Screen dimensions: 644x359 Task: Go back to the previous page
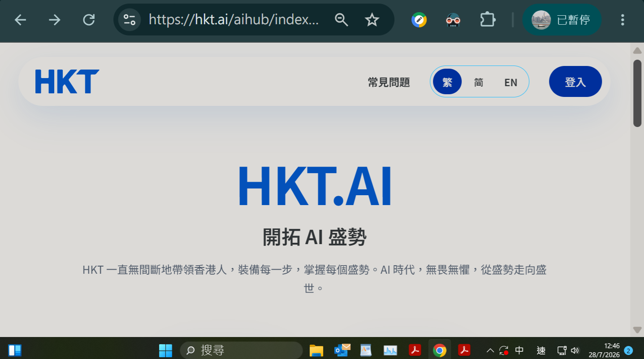pos(20,20)
